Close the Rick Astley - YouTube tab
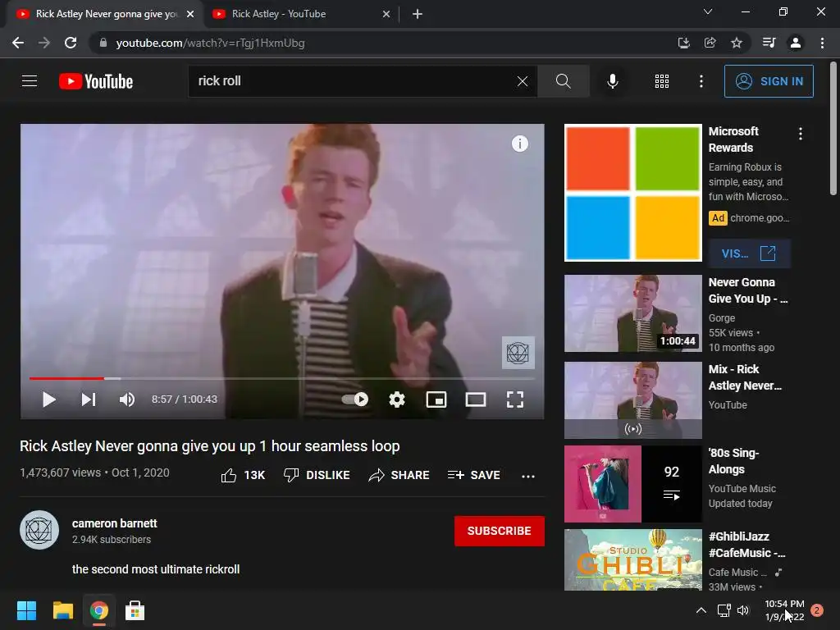This screenshot has width=840, height=630. [386, 14]
